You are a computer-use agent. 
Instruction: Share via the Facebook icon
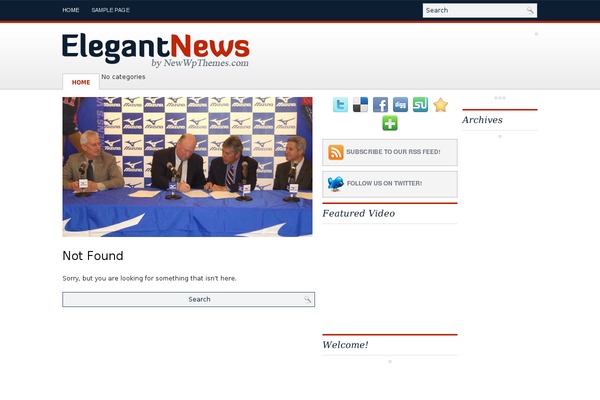click(380, 104)
